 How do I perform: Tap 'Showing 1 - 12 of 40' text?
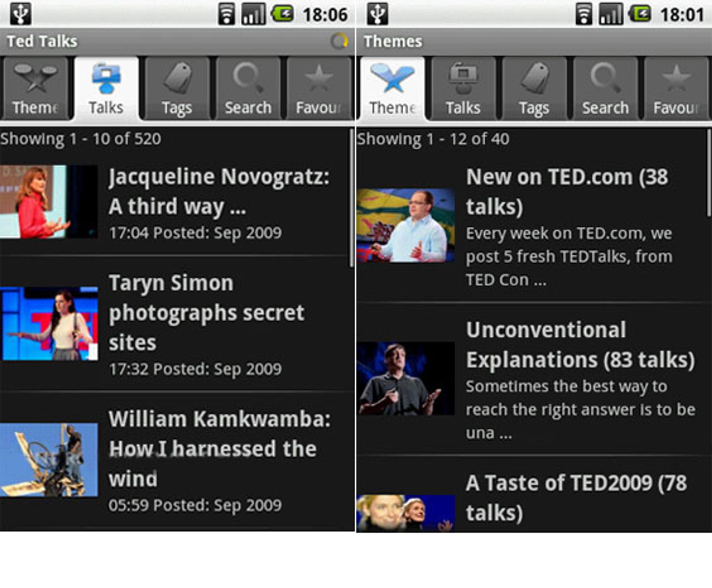click(433, 139)
